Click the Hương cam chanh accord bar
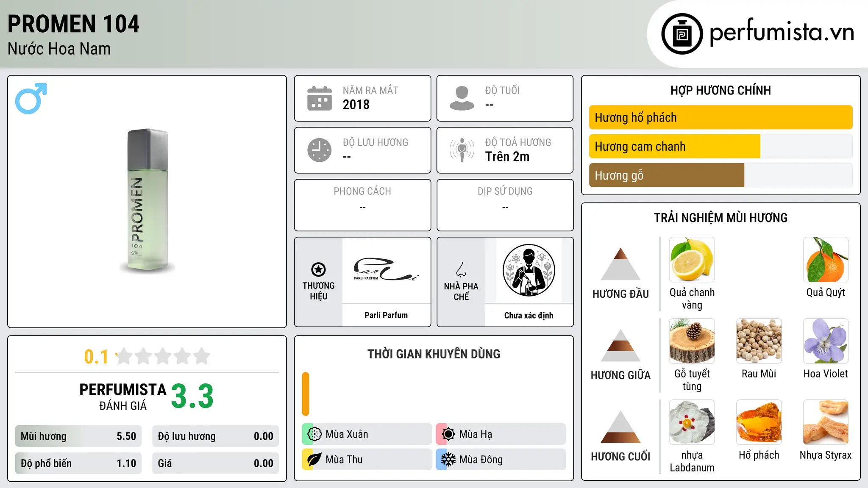 [721, 146]
